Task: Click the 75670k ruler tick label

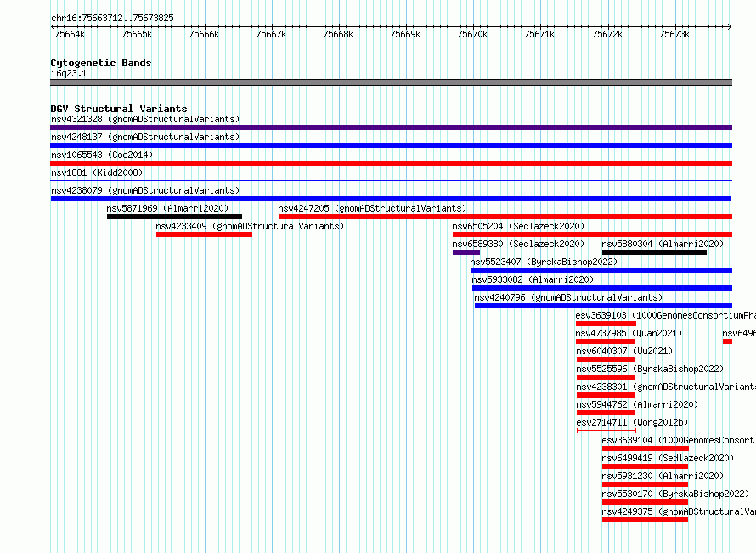Action: tap(472, 34)
